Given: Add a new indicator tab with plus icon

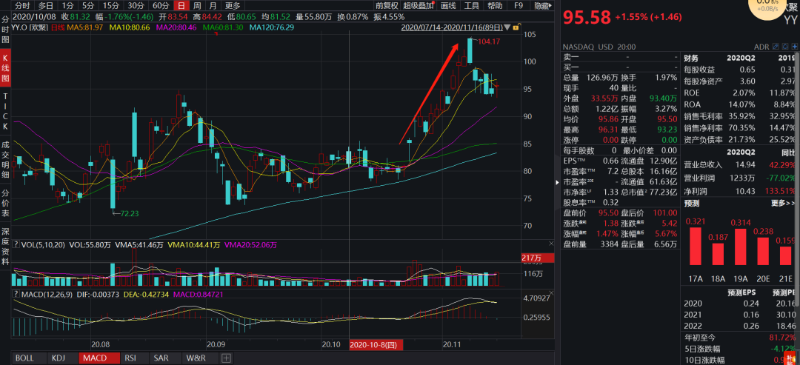Looking at the screenshot, I should (226, 358).
